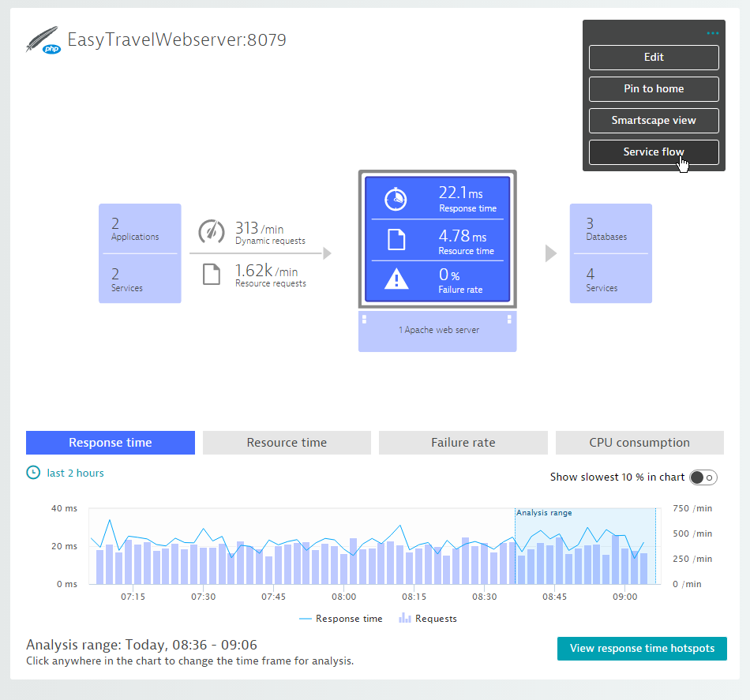
Task: Click the dynamic requests gauge icon
Action: point(212,231)
